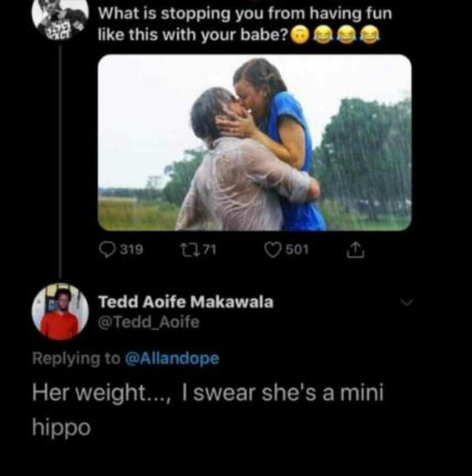Expand the chevron menu on Tedd's reply
The width and height of the screenshot is (472, 476).
(406, 303)
